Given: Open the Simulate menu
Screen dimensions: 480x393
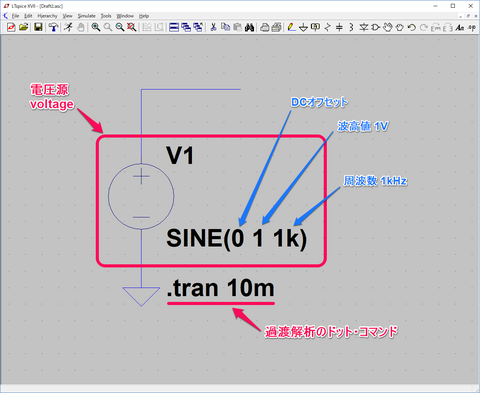Looking at the screenshot, I should click(x=87, y=16).
